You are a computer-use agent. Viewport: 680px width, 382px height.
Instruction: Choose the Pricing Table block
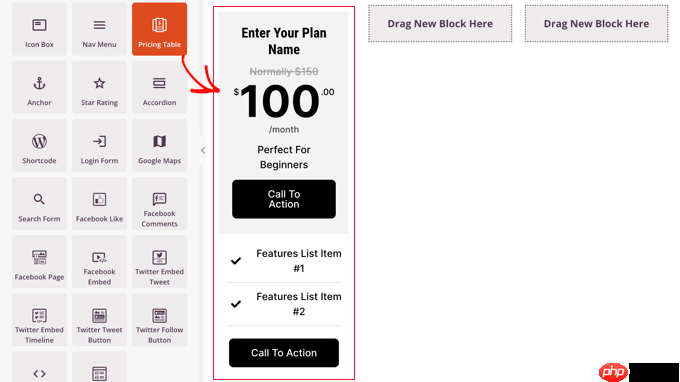coord(160,29)
